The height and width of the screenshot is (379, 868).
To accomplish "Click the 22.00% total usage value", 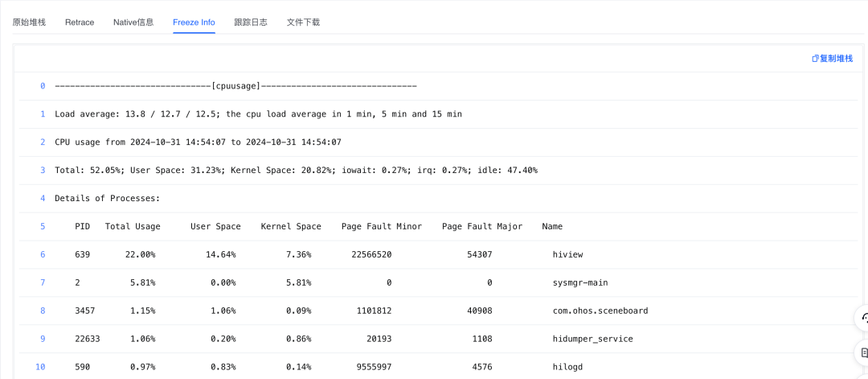I will pyautogui.click(x=141, y=254).
